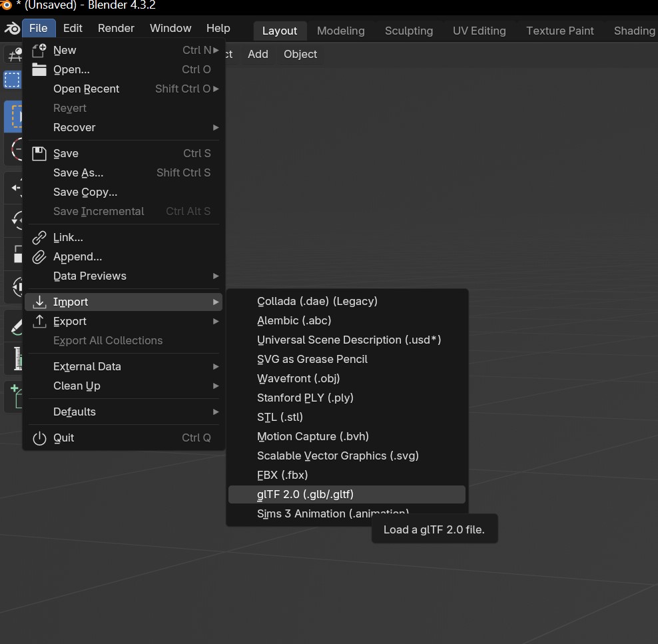Import glTF 2.0 (.glb/.gltf) file

pyautogui.click(x=346, y=494)
